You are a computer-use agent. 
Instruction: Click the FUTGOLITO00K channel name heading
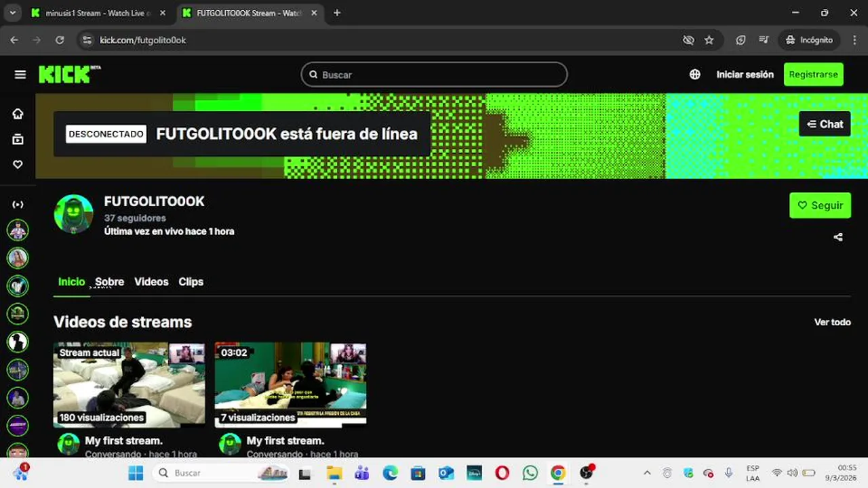154,201
